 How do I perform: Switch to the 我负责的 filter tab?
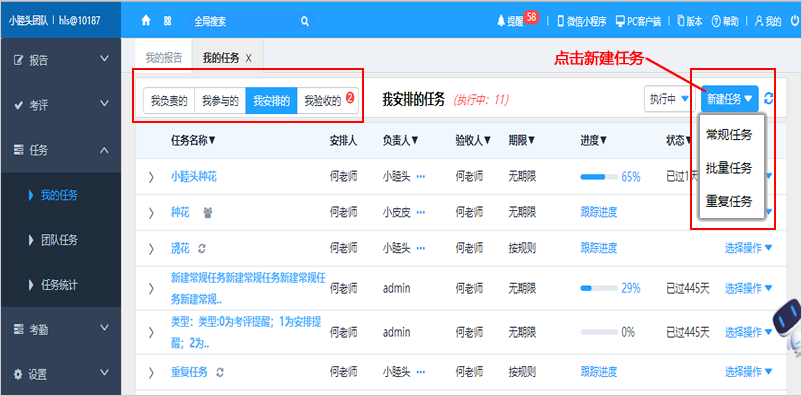pyautogui.click(x=169, y=100)
